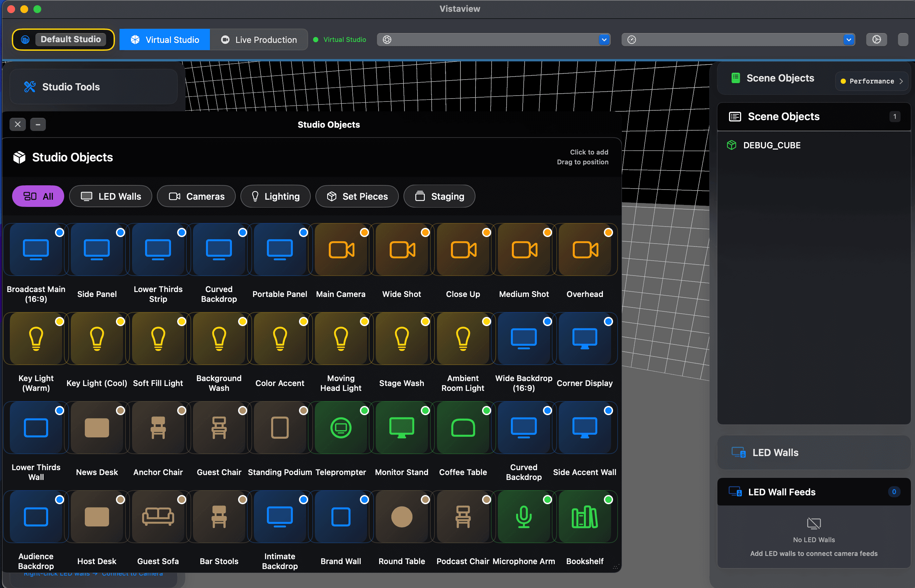
Task: Add the Guest Sofa set piece
Action: point(158,517)
